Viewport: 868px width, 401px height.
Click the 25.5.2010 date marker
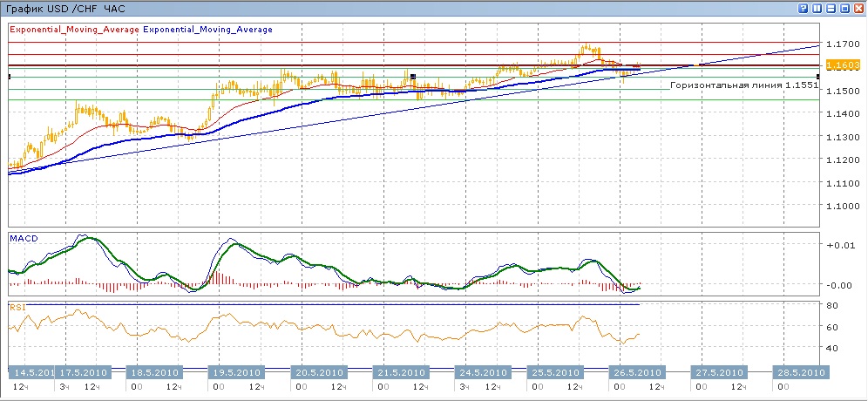click(x=555, y=372)
